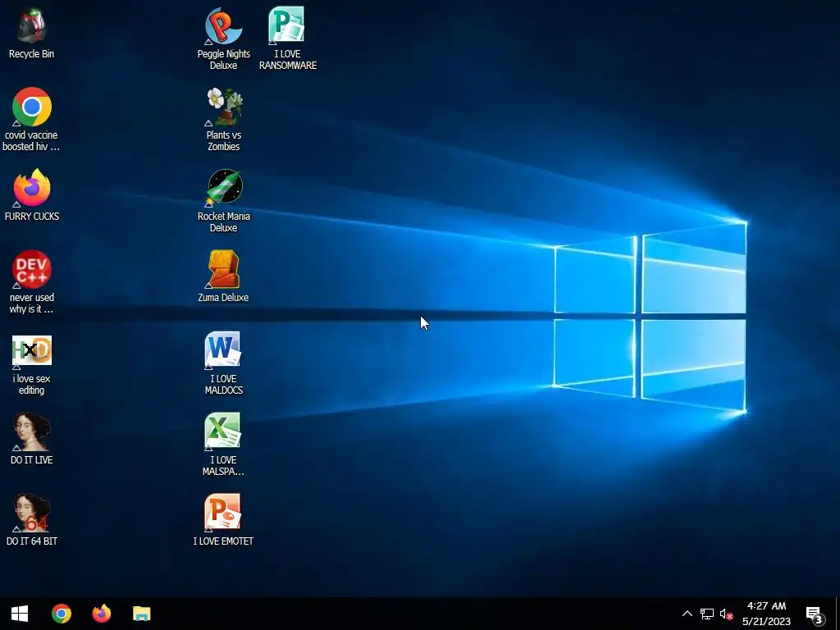Viewport: 840px width, 630px height.
Task: Select the DO IT 64 BIT shortcut
Action: [x=32, y=519]
